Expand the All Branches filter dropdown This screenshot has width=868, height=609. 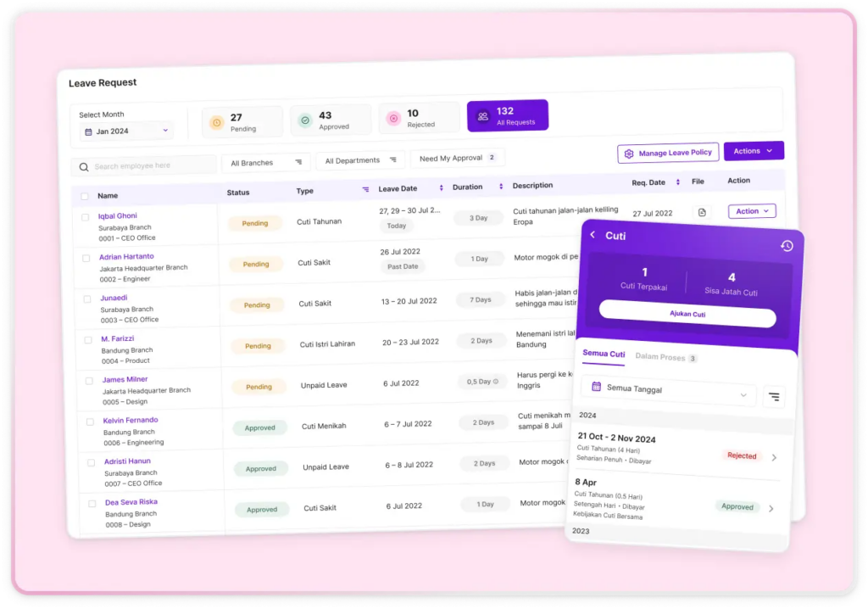click(266, 162)
